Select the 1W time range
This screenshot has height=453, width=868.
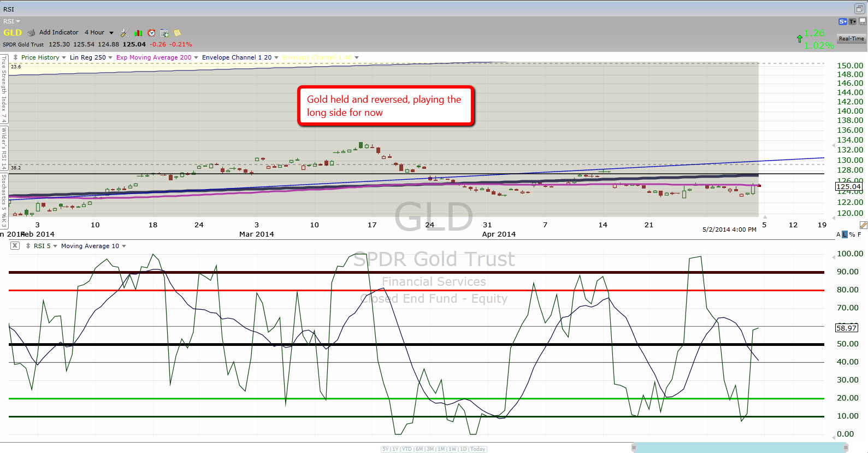tap(452, 449)
